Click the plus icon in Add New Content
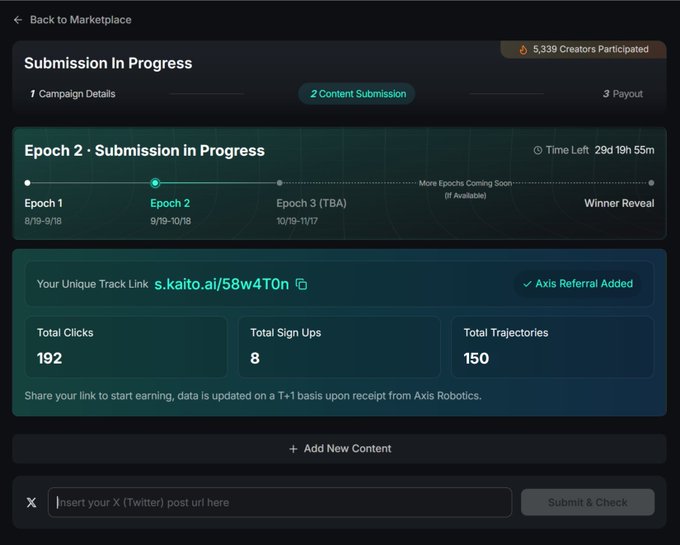This screenshot has width=680, height=545. coord(293,449)
